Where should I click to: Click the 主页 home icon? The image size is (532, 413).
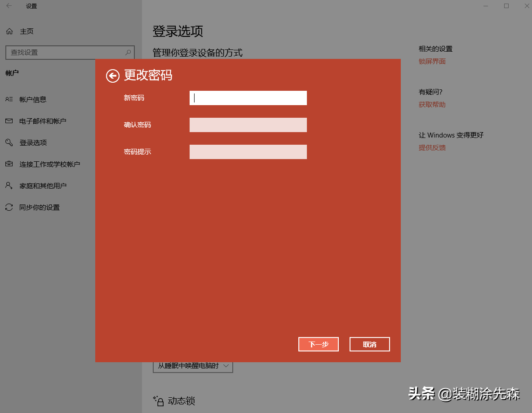(x=9, y=31)
